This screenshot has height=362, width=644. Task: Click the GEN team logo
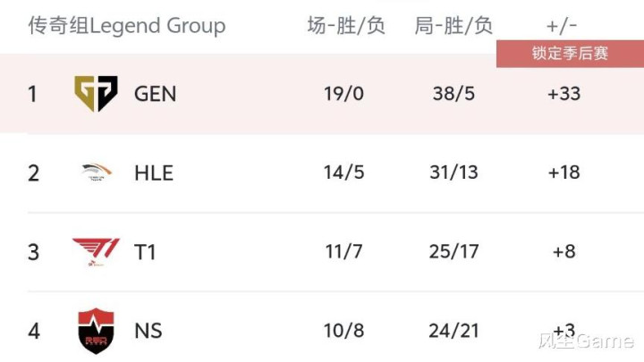[96, 94]
